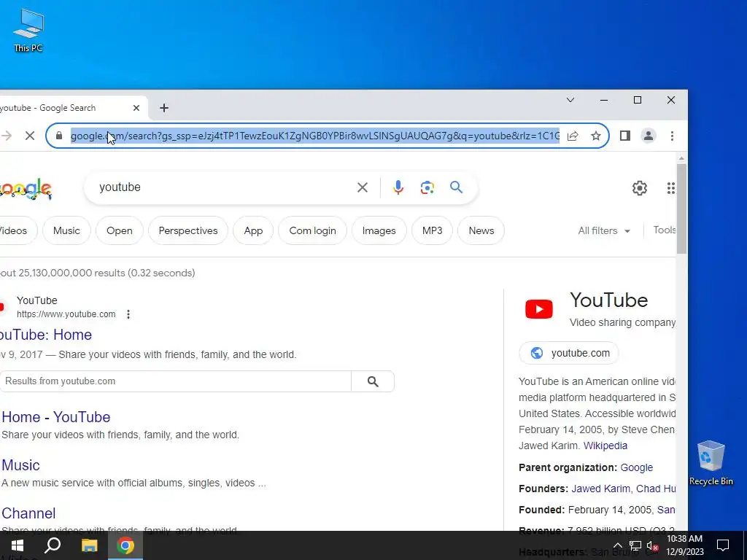Open the Channel sitelink

(28, 513)
